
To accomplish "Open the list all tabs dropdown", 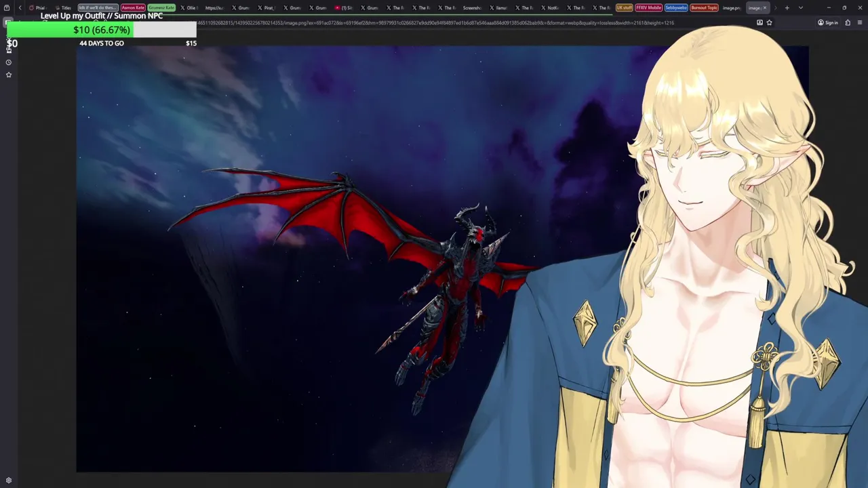I will click(801, 7).
